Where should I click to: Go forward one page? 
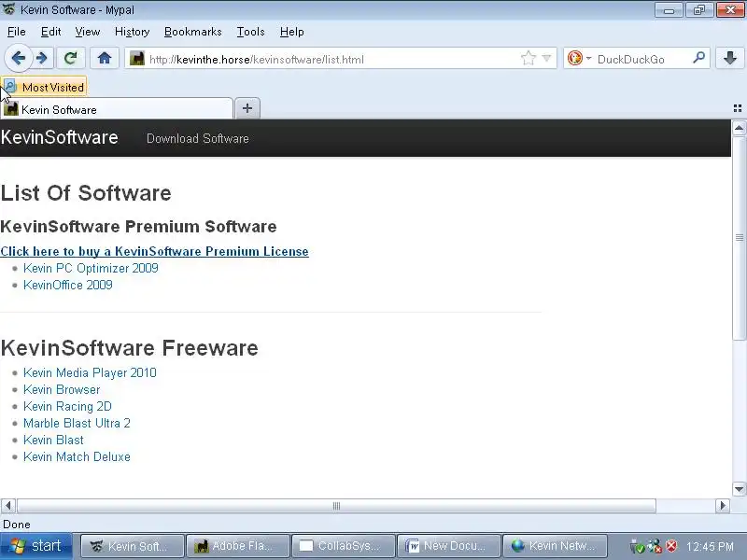pos(42,59)
